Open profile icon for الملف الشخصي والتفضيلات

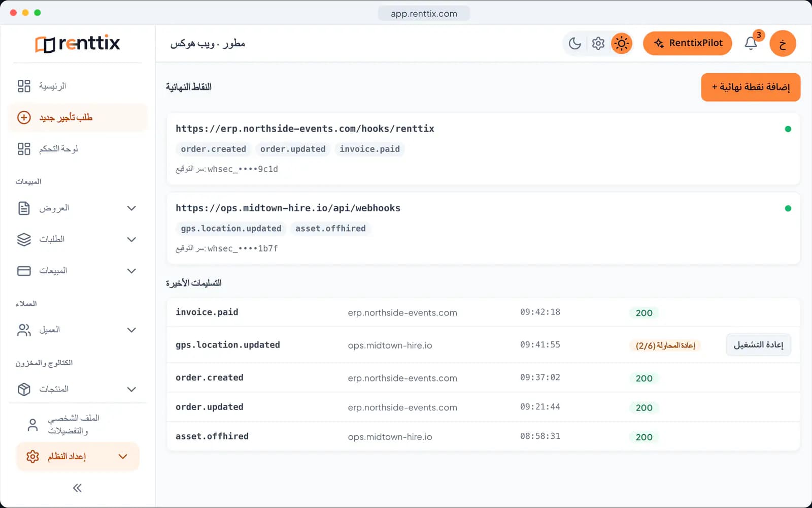[x=32, y=425]
